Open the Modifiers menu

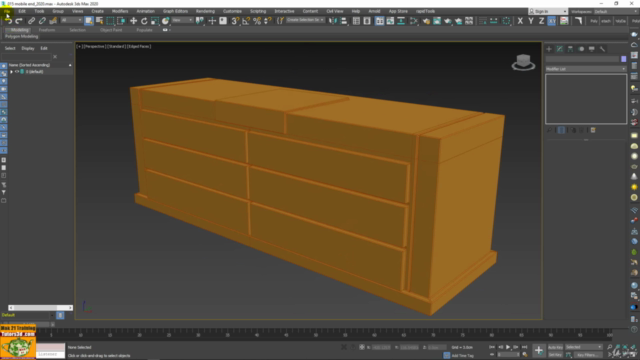[120, 11]
